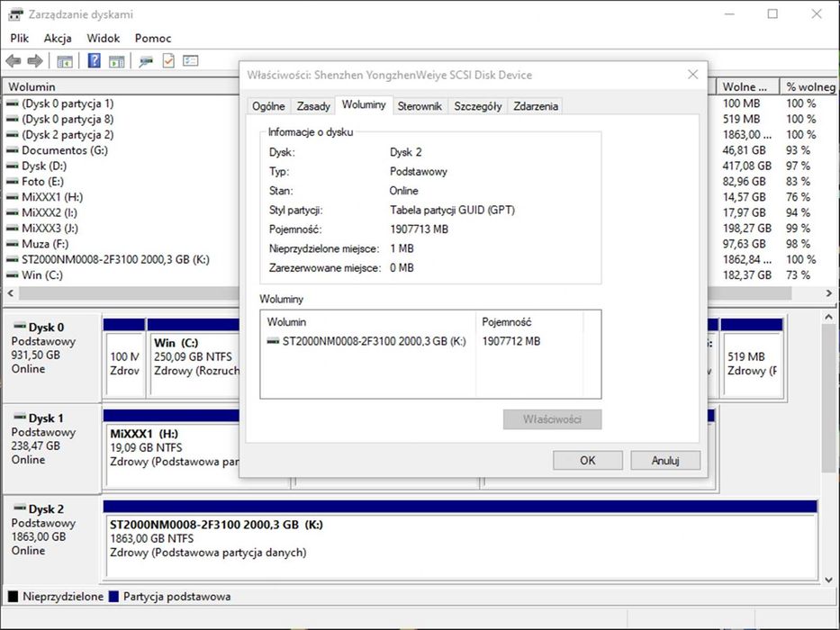Select the MiXXX3 (J:) volume row
This screenshot has height=630, width=840.
[50, 229]
